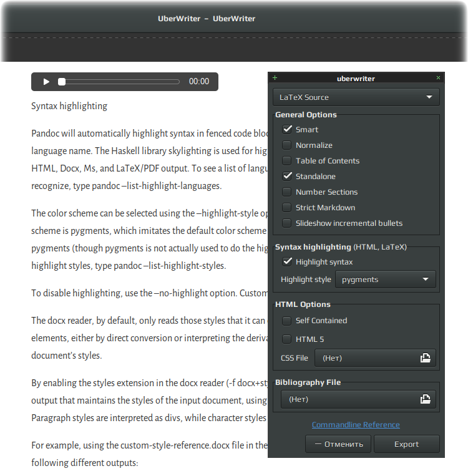Open the Commandline Reference link
This screenshot has width=468, height=476.
(x=356, y=425)
